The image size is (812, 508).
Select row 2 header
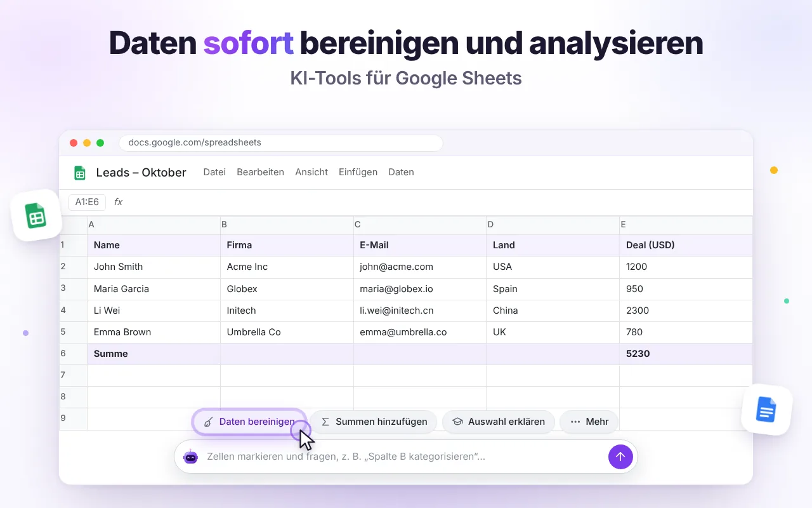pyautogui.click(x=74, y=267)
